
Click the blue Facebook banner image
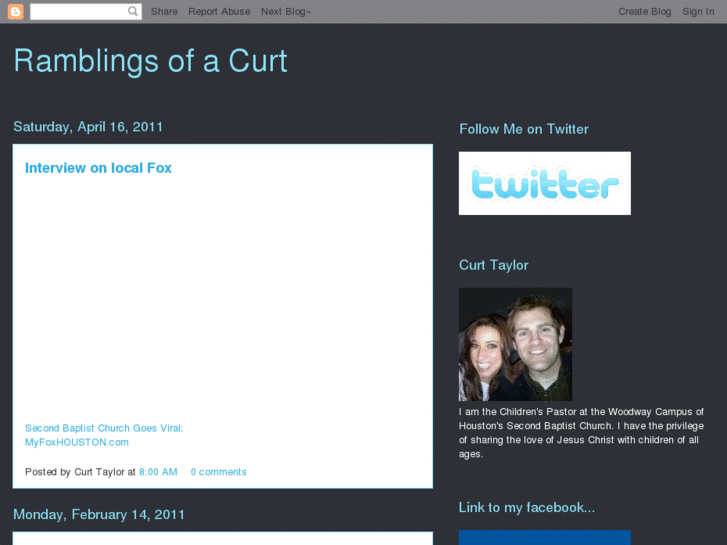(545, 538)
